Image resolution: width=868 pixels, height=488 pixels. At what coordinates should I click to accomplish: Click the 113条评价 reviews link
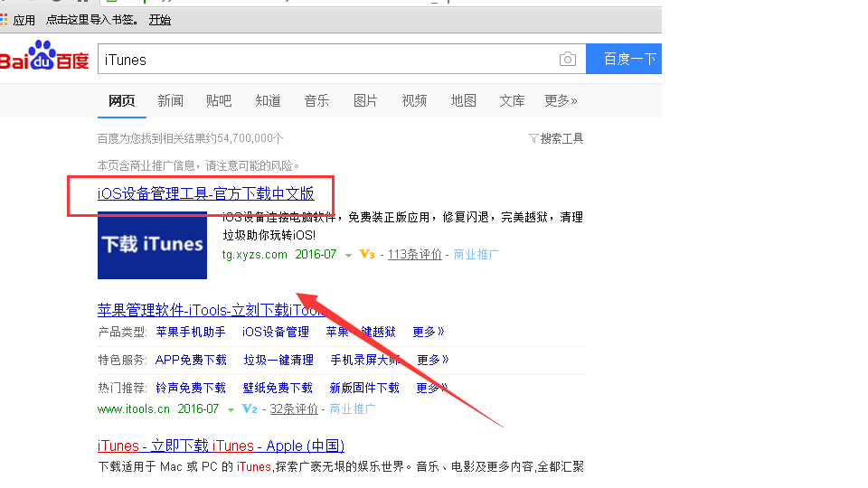tap(415, 255)
